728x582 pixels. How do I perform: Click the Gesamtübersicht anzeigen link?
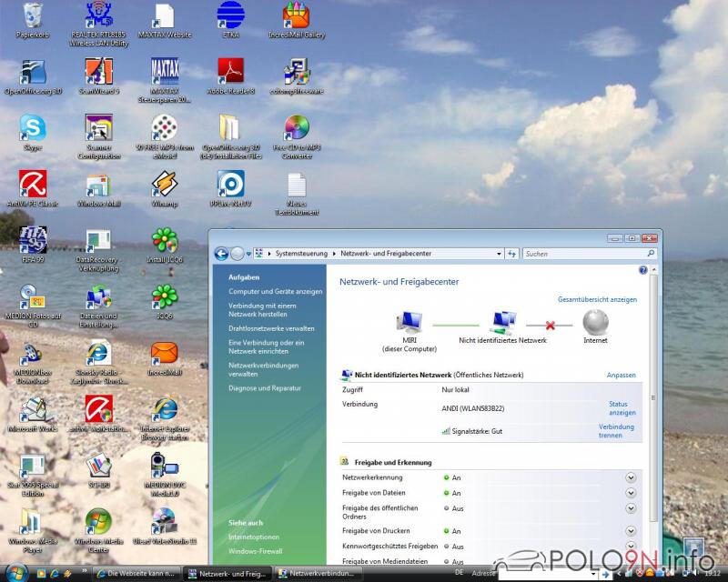(x=597, y=299)
